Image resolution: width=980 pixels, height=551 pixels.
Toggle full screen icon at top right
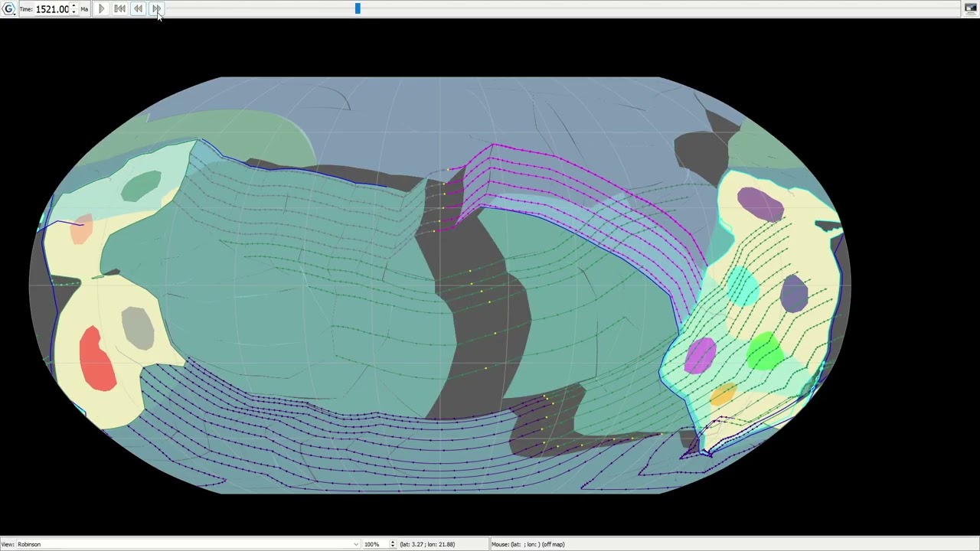(971, 8)
